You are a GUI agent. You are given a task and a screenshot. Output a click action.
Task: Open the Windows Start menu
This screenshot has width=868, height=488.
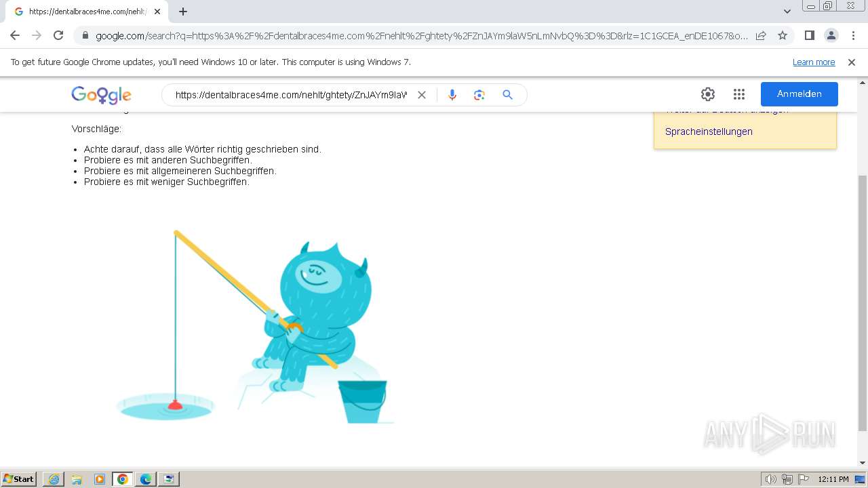tap(19, 479)
